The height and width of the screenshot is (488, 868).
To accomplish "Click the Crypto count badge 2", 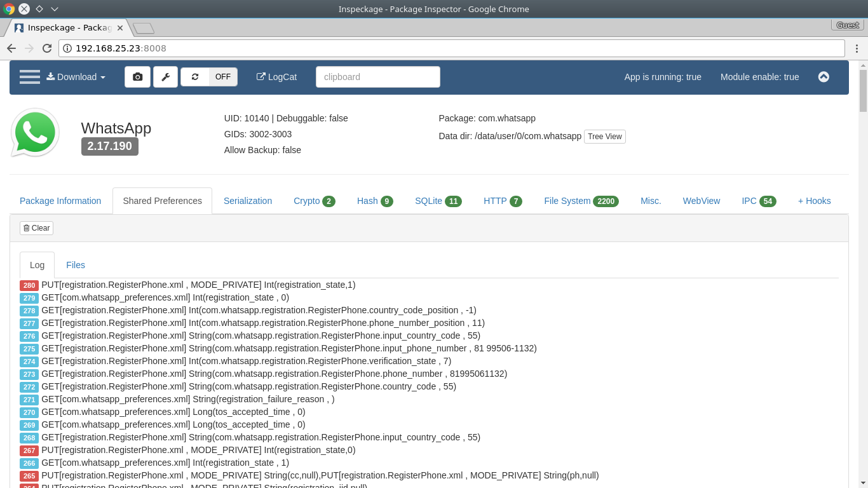I will pyautogui.click(x=329, y=201).
